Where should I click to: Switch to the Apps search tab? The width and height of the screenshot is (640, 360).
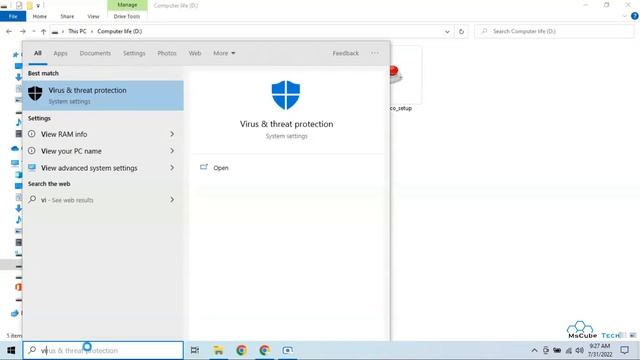click(60, 53)
